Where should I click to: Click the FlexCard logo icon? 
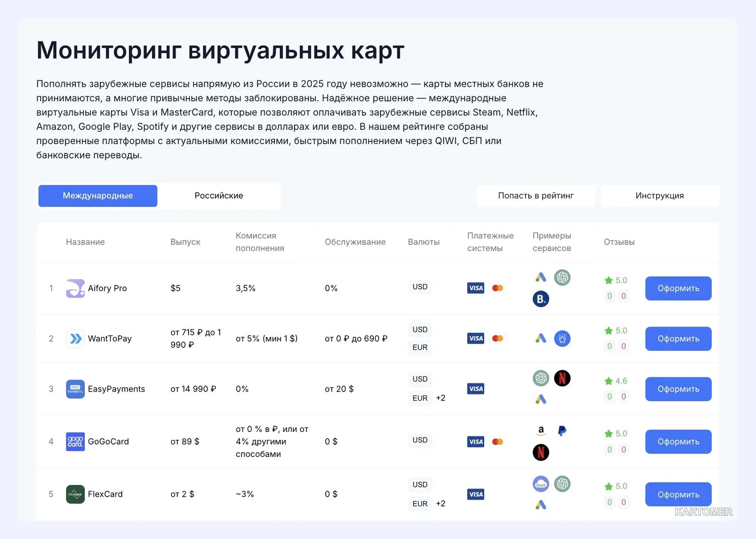pyautogui.click(x=75, y=494)
